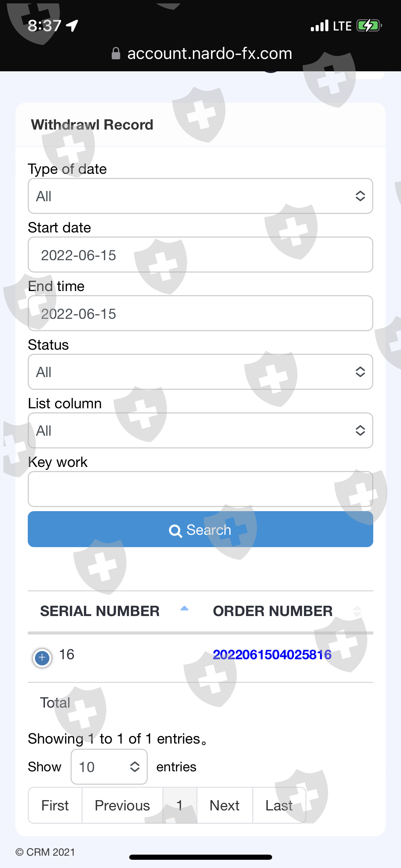Go to Next page

224,805
